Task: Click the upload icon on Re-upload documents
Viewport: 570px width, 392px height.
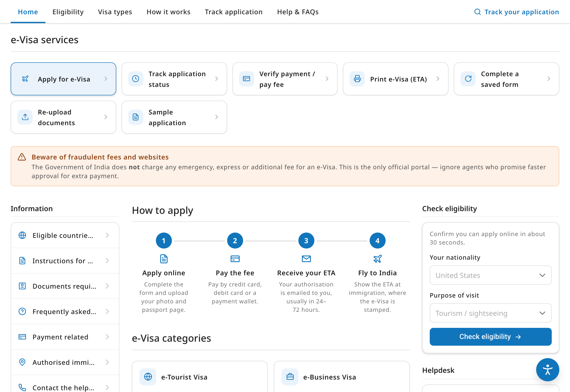Action: [x=25, y=117]
